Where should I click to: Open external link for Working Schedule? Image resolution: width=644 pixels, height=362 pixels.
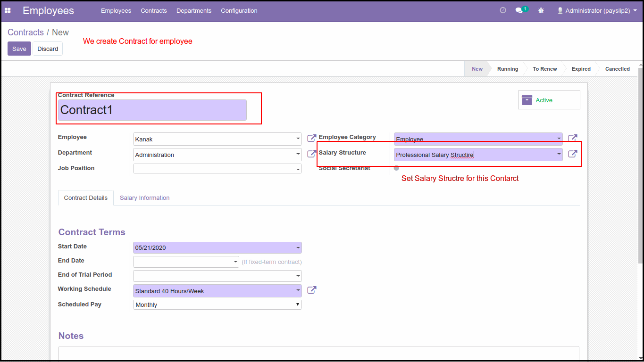click(x=312, y=290)
